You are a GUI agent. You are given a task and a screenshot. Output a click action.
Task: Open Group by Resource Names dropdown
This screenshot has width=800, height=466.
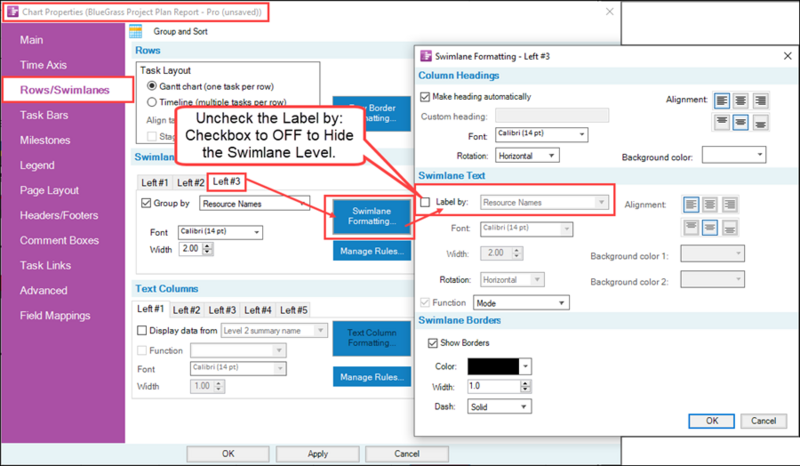pos(254,203)
